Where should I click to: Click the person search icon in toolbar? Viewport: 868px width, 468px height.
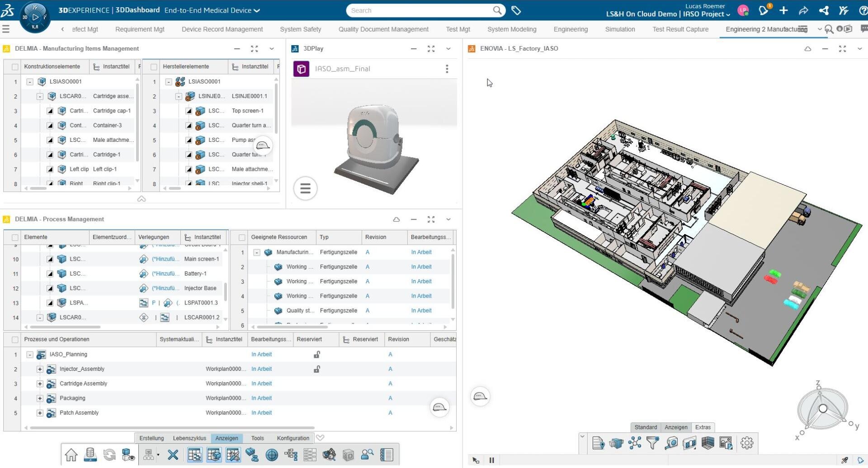367,454
